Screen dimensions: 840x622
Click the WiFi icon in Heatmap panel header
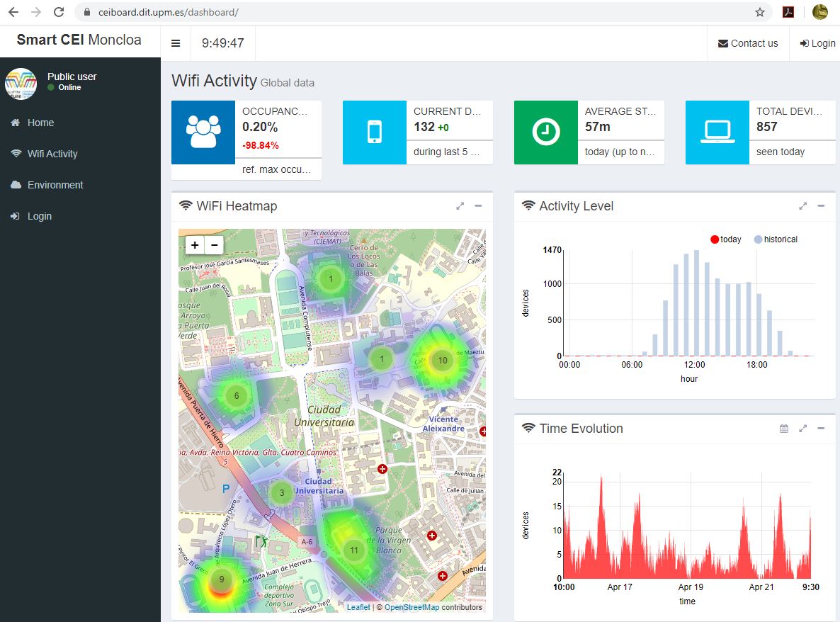187,205
